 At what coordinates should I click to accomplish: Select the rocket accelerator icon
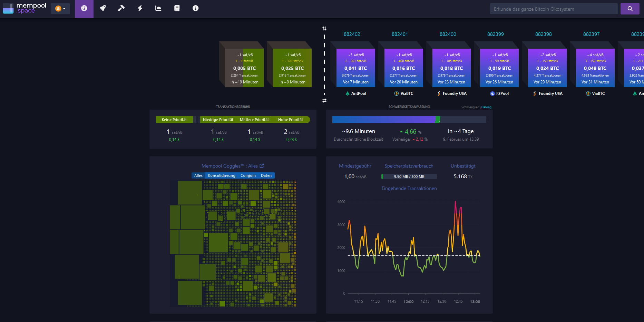[103, 8]
